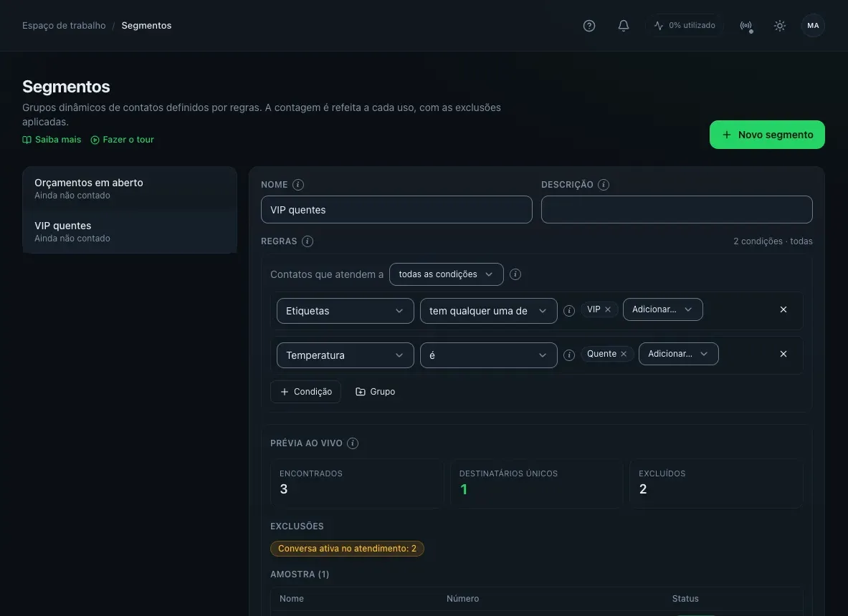848x616 pixels.
Task: Click the broadcast signal status icon
Action: pos(745,25)
